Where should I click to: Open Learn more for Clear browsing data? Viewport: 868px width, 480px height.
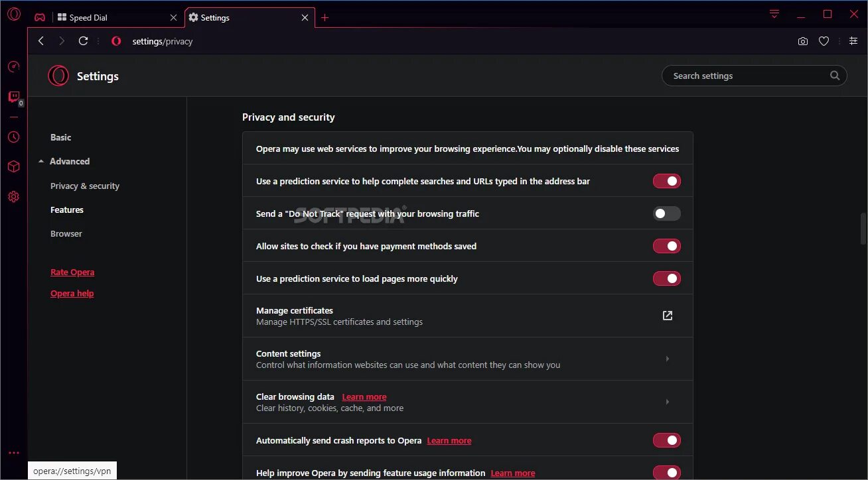click(x=364, y=397)
